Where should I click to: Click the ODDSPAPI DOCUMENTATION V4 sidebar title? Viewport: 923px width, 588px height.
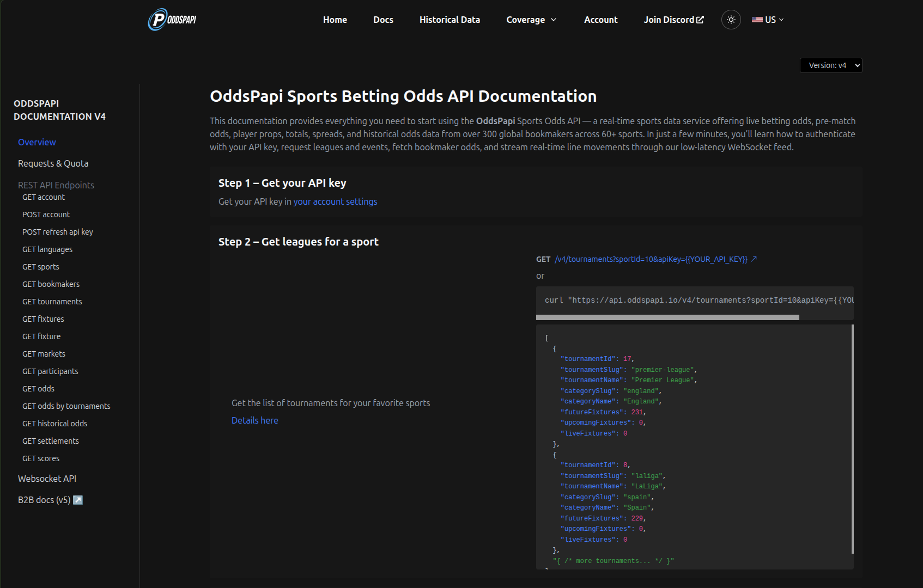pyautogui.click(x=59, y=110)
